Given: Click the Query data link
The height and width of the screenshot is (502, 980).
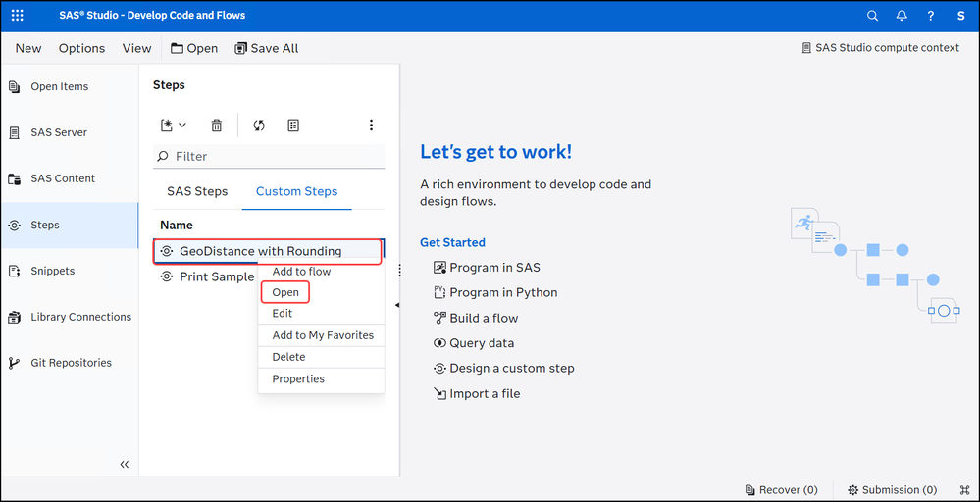Looking at the screenshot, I should coord(474,343).
